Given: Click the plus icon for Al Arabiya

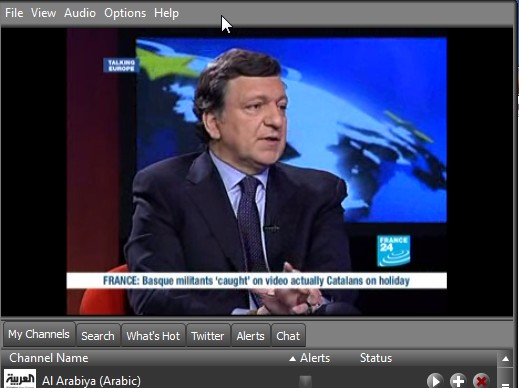Looking at the screenshot, I should coord(458,381).
